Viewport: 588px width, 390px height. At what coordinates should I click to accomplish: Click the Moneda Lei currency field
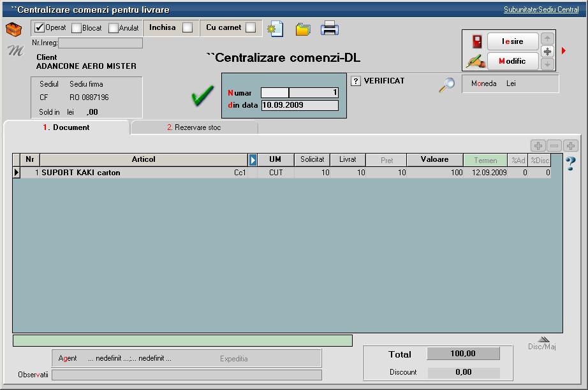click(510, 83)
